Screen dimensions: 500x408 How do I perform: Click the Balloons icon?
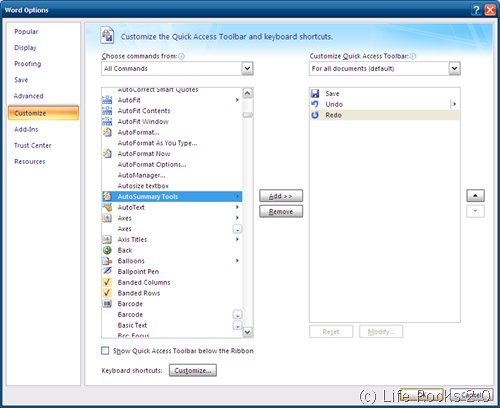[x=107, y=261]
